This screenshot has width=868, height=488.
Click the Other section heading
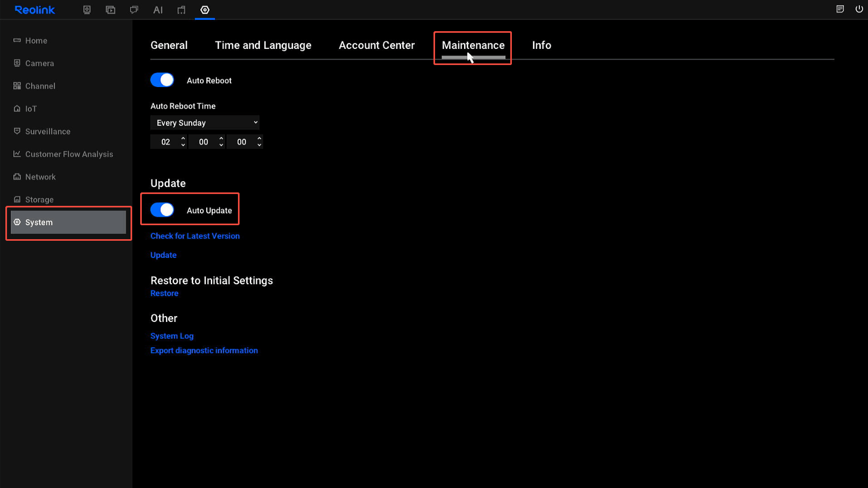tap(164, 318)
